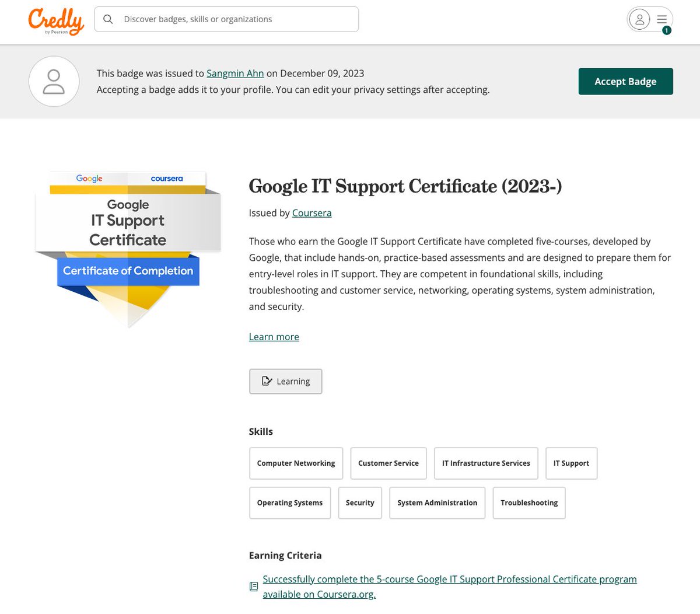The width and height of the screenshot is (700, 614).
Task: Select the Computer Networking skill tag
Action: tap(296, 463)
